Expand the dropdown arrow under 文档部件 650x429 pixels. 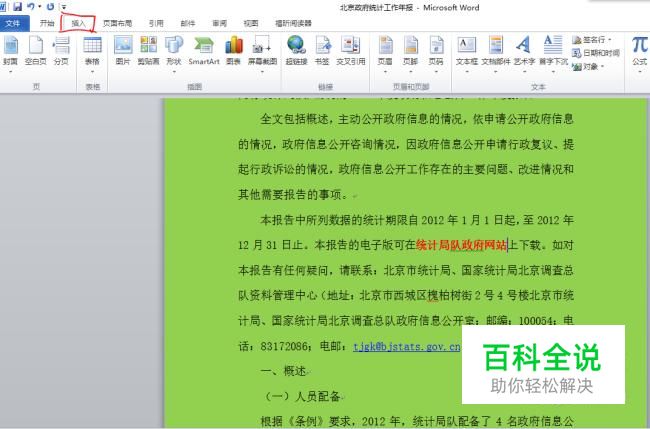pos(496,72)
